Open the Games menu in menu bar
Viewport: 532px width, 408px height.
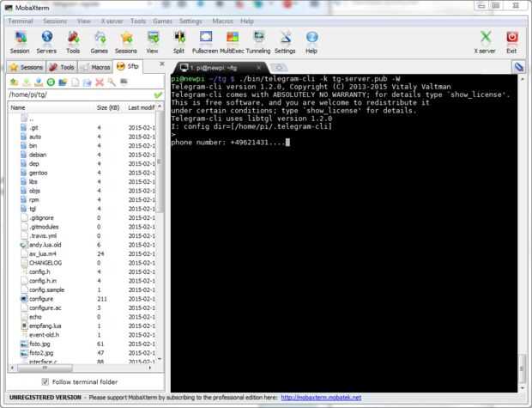coord(162,21)
